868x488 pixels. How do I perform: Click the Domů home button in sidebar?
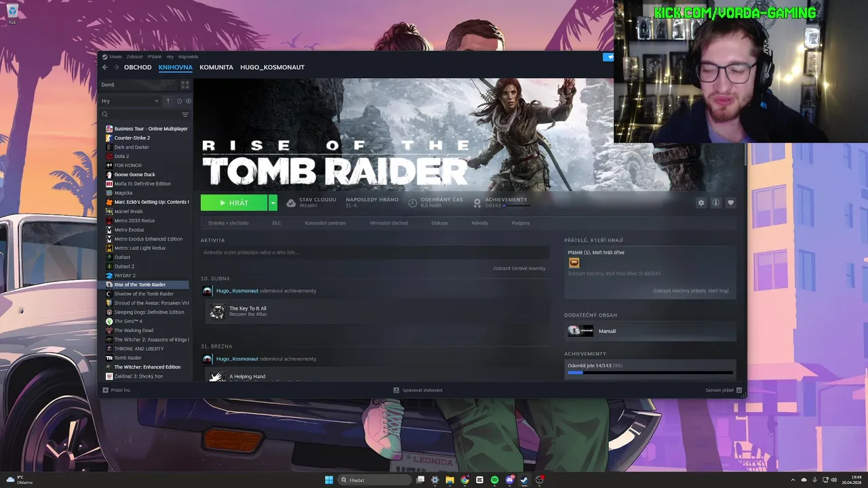pos(138,85)
